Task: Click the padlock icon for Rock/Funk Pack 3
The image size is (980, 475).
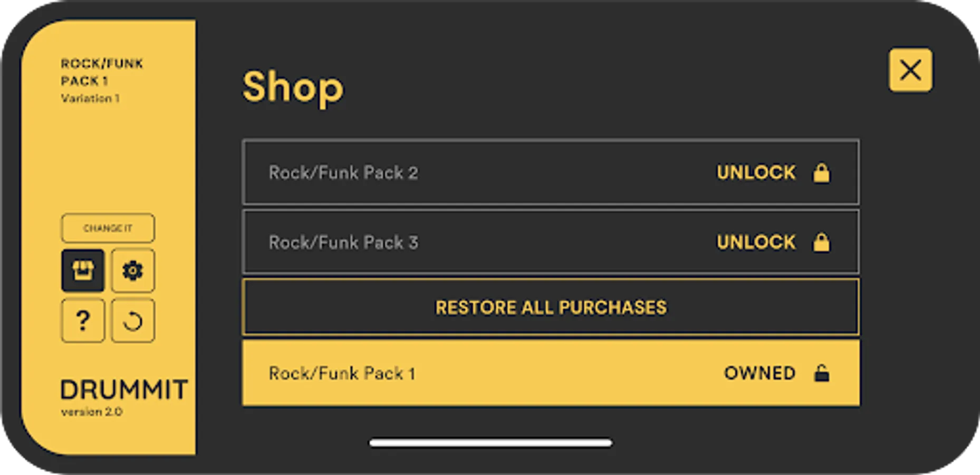Action: pyautogui.click(x=821, y=242)
